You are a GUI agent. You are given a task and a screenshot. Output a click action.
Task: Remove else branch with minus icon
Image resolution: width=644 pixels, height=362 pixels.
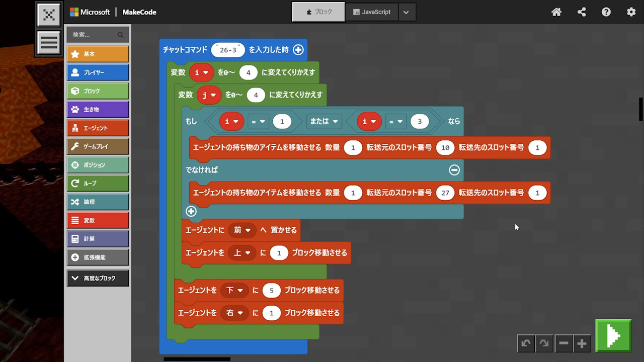coord(454,170)
